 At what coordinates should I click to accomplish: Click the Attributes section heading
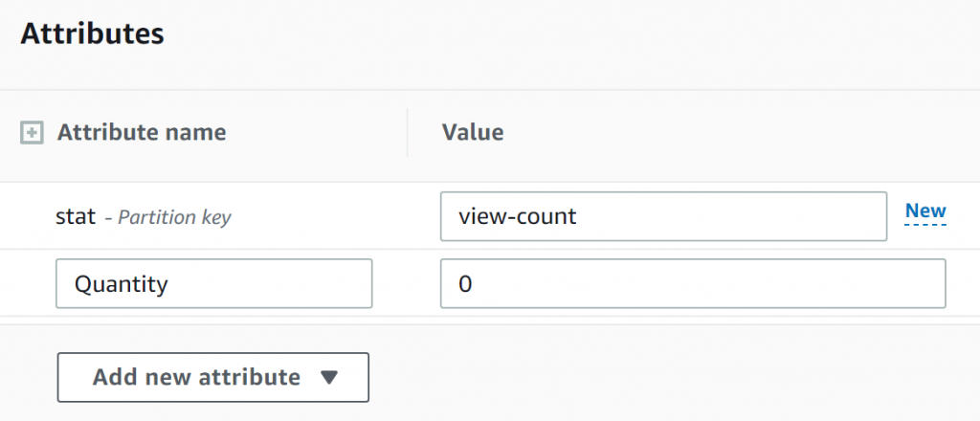click(x=92, y=33)
